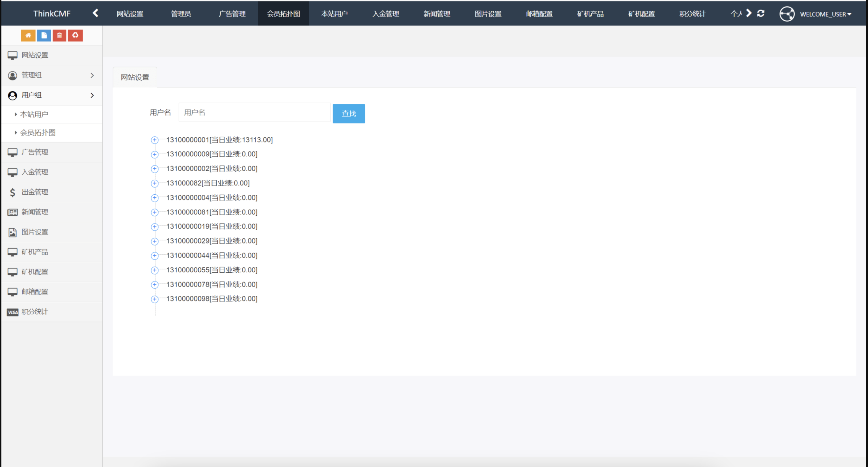
Task: Select the 网站设置 content tab
Action: point(135,77)
